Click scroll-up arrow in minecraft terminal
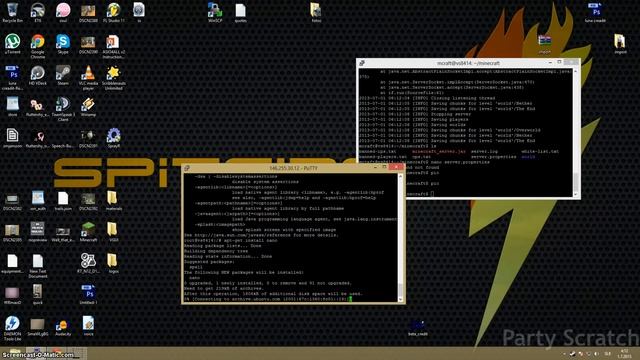 tap(576, 71)
